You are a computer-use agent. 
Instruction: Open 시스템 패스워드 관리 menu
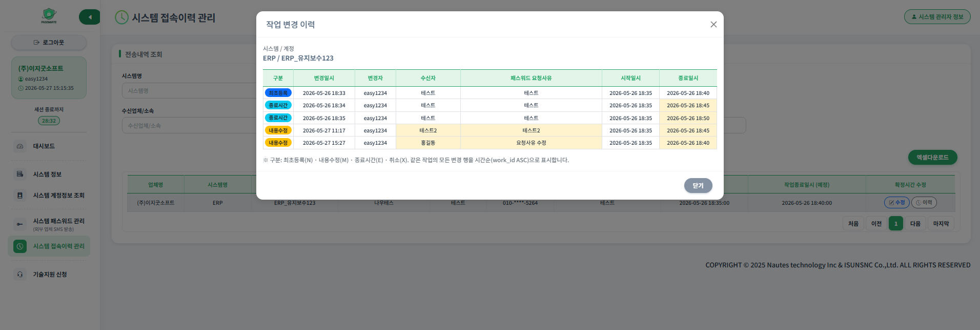59,221
